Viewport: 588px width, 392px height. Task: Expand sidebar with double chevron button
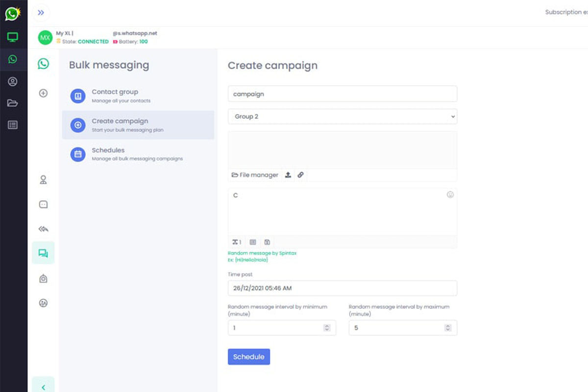point(41,13)
